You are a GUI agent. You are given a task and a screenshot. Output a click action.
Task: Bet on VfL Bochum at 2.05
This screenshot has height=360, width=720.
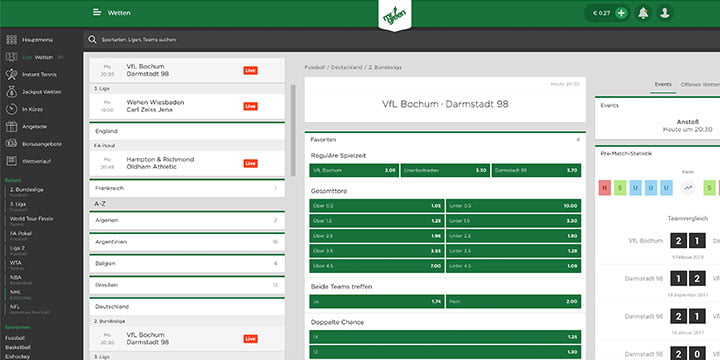[x=354, y=170]
